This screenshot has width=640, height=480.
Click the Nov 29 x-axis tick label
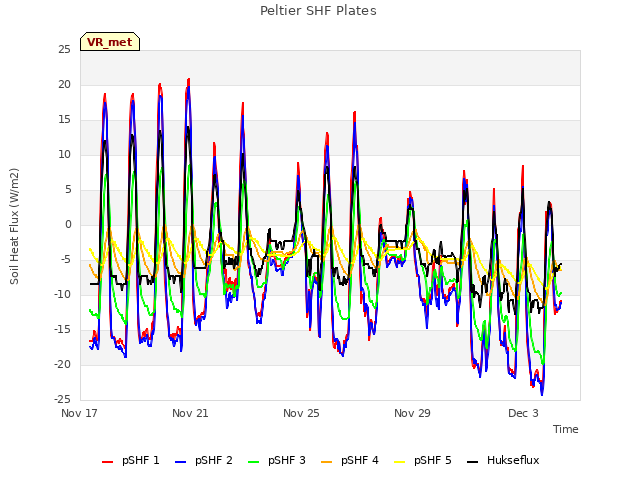412,413
